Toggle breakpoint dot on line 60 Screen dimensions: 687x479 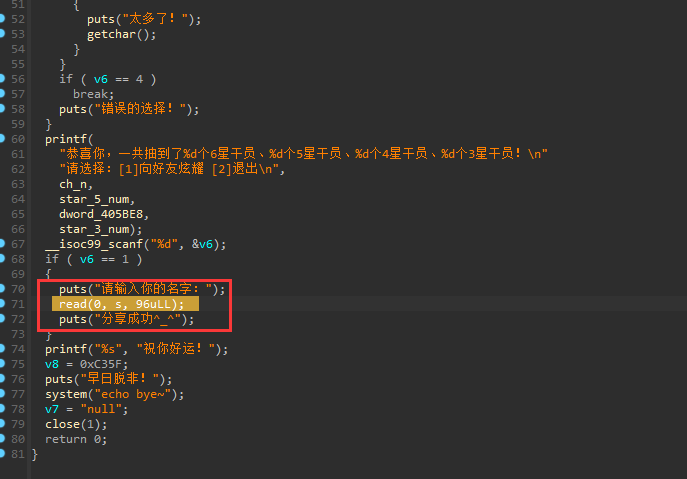(x=2, y=138)
